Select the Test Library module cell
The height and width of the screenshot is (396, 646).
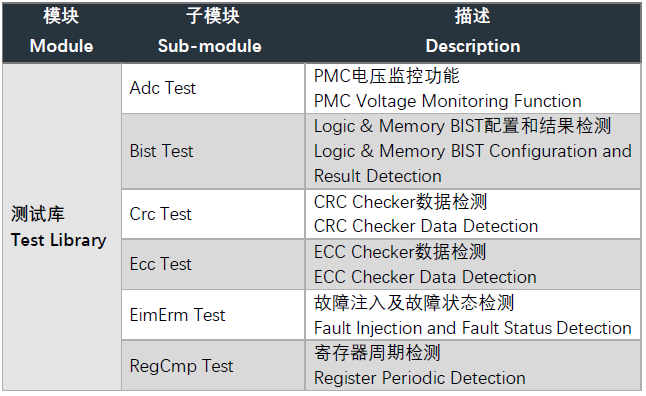coord(62,227)
